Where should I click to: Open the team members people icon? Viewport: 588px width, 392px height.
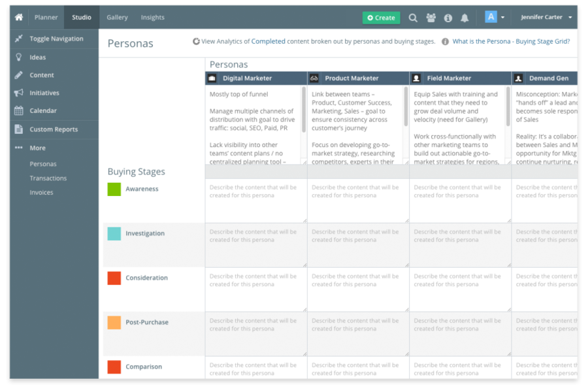point(431,18)
